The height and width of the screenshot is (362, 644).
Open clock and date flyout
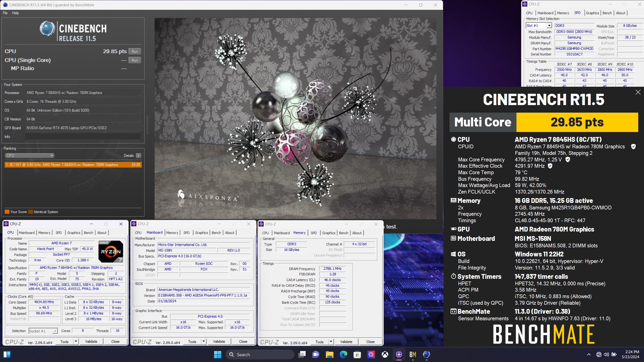(630, 354)
